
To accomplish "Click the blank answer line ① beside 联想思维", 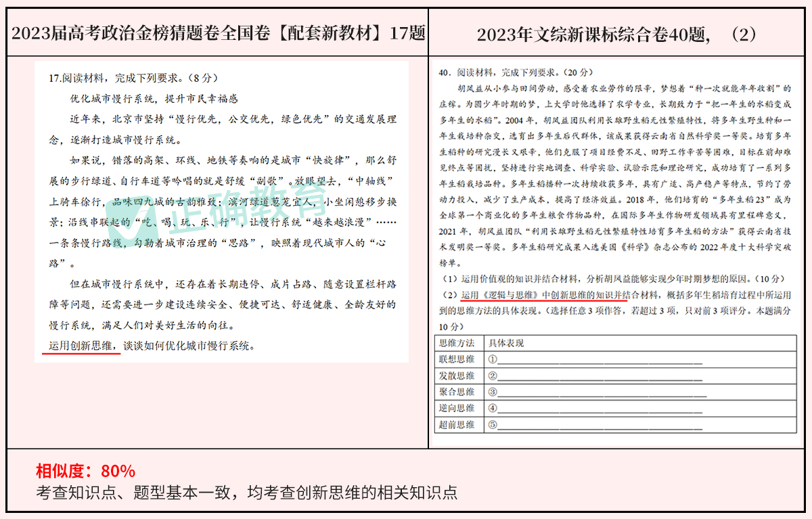I will tap(595, 361).
